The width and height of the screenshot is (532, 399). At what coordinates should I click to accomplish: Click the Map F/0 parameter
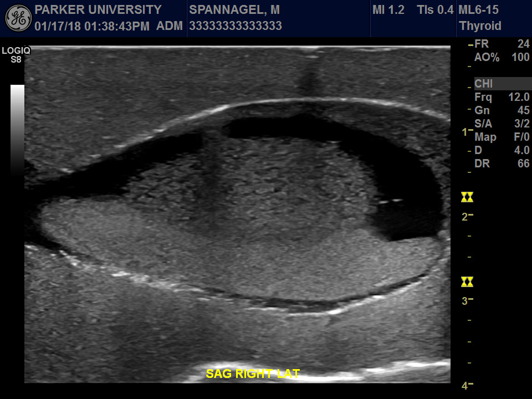[x=502, y=137]
